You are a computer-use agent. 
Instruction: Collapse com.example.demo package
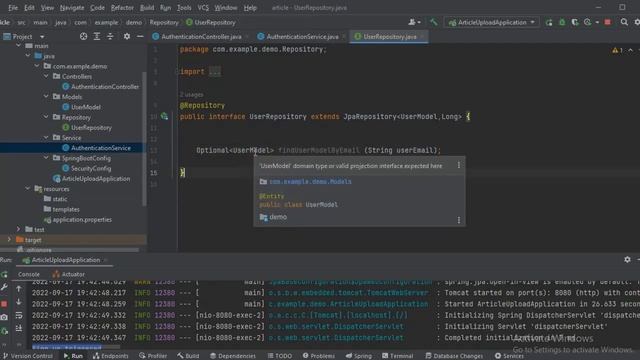(37, 66)
